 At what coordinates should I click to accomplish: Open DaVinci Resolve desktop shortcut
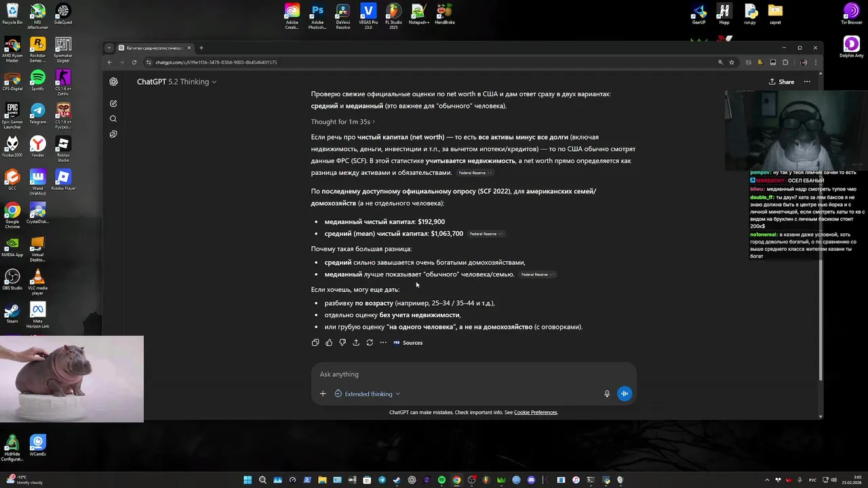pyautogui.click(x=343, y=15)
